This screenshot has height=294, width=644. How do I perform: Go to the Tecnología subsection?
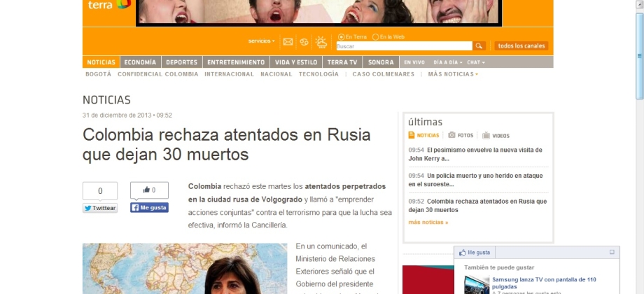click(x=318, y=74)
